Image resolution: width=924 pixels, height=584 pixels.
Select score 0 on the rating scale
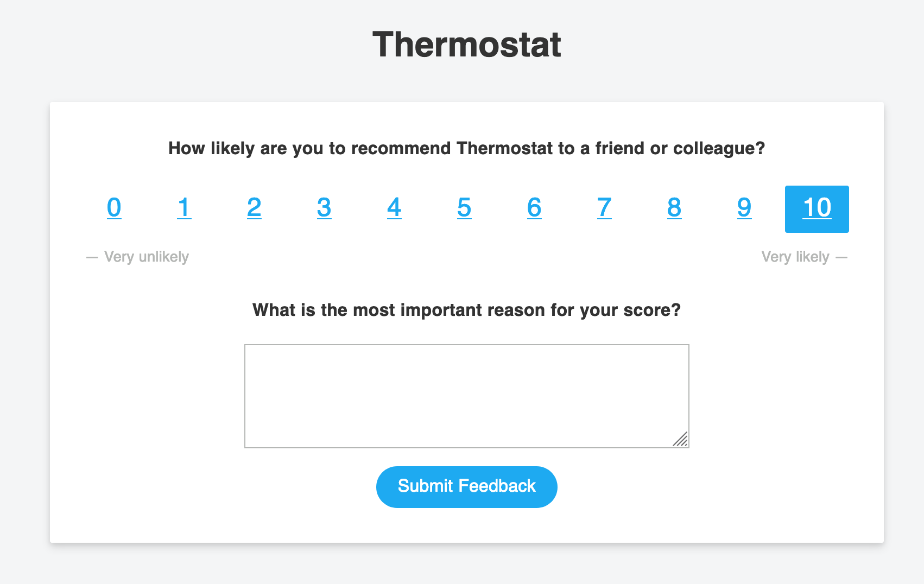point(114,208)
